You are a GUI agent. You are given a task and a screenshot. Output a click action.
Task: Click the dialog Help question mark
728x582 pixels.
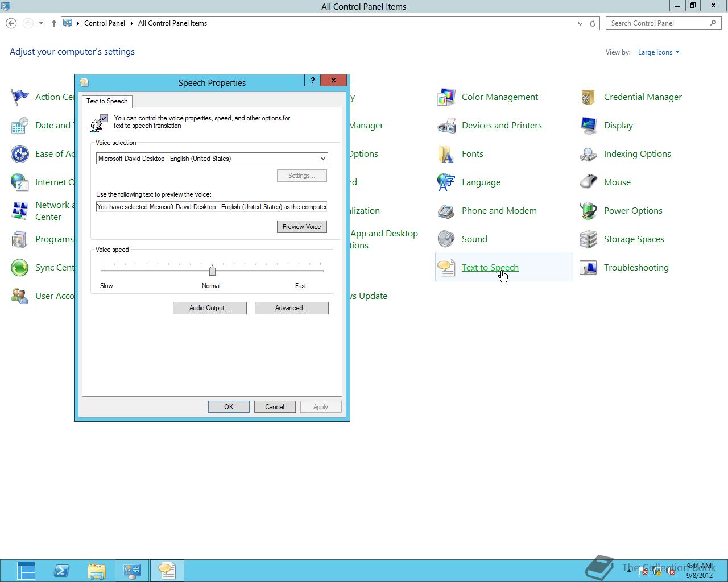pos(312,80)
